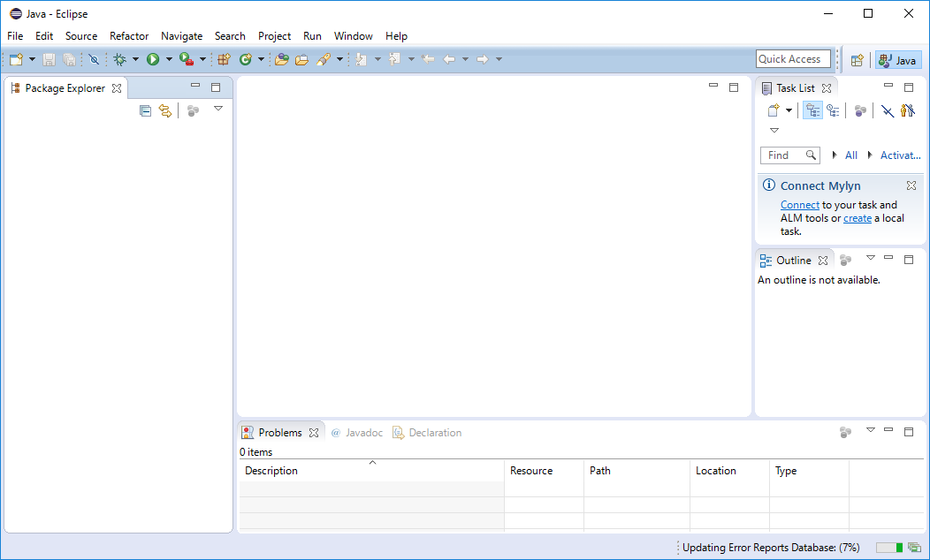This screenshot has height=560, width=930.
Task: Click the Next Annotation icon
Action: 362,59
